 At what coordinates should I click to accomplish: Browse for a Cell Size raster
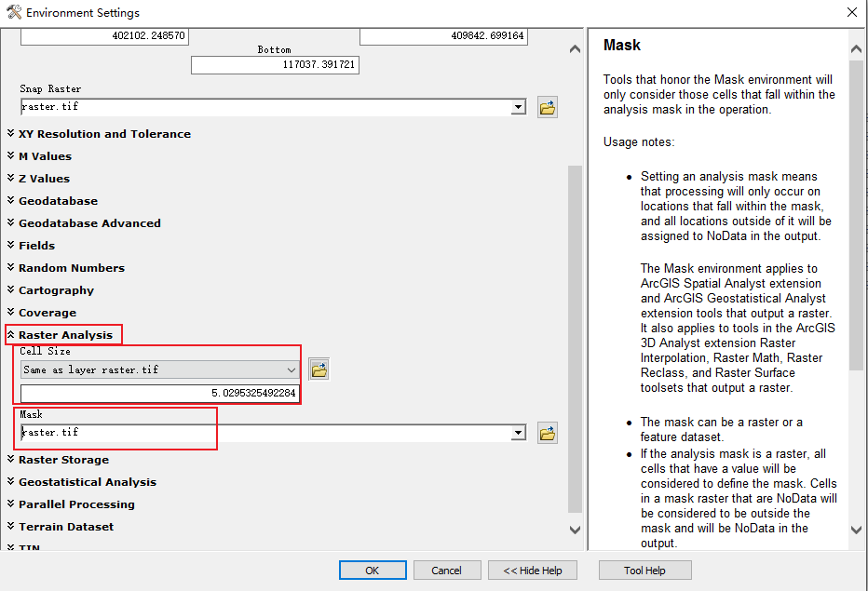click(x=319, y=369)
